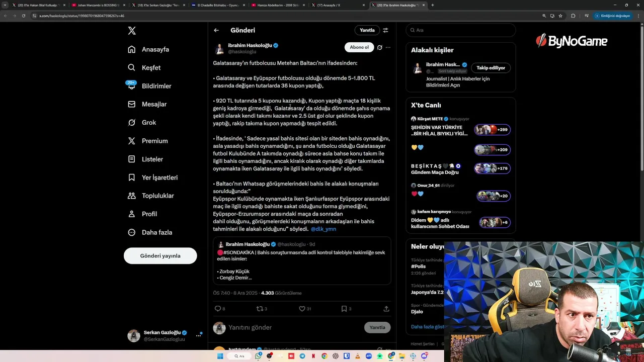
Task: Click the Kimliğinizi doğrulayın profile button
Action: coord(612,16)
